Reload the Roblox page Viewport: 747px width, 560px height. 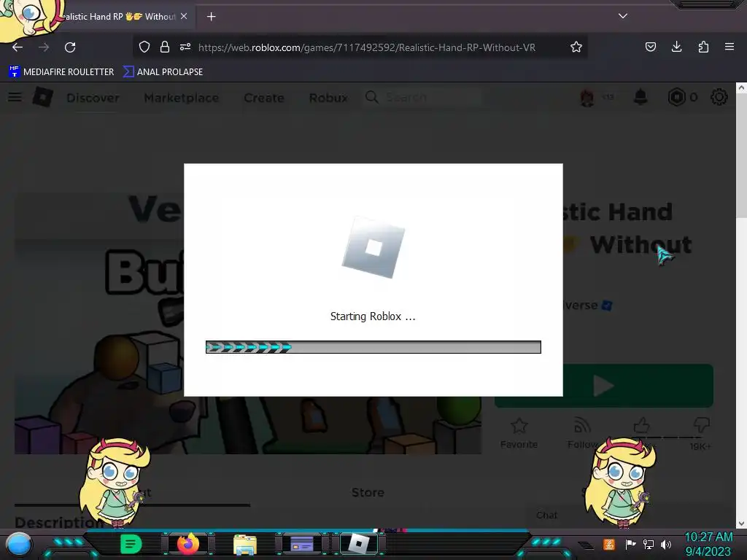coord(70,47)
